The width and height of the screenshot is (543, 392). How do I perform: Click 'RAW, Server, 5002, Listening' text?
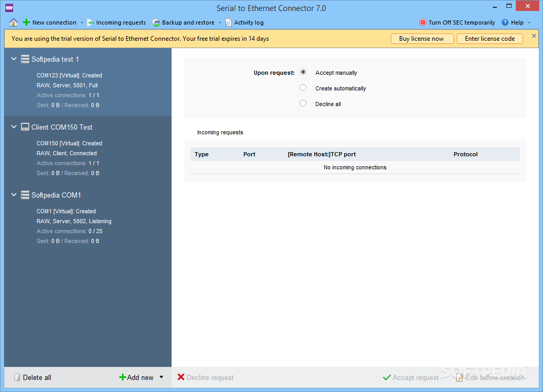pos(74,221)
